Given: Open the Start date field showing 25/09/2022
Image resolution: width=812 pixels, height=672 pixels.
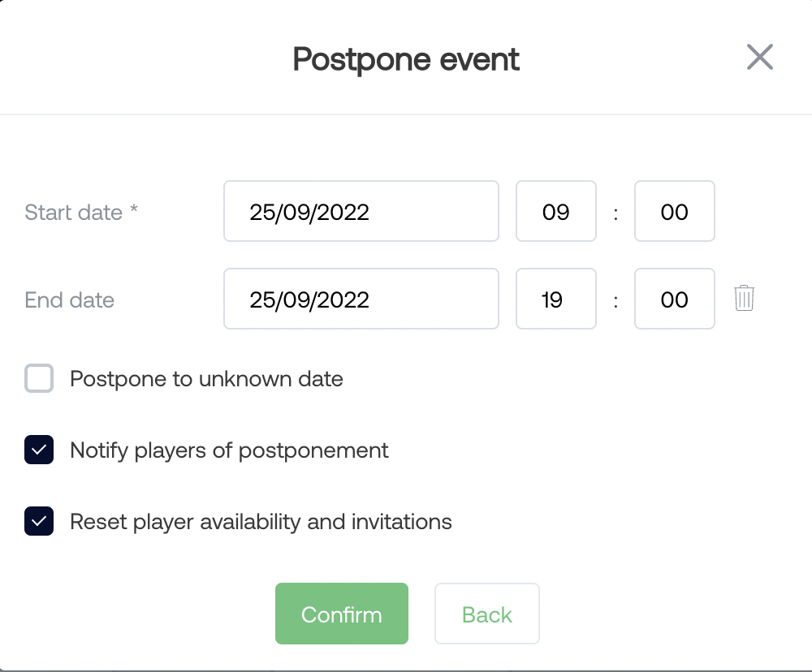Looking at the screenshot, I should point(361,211).
